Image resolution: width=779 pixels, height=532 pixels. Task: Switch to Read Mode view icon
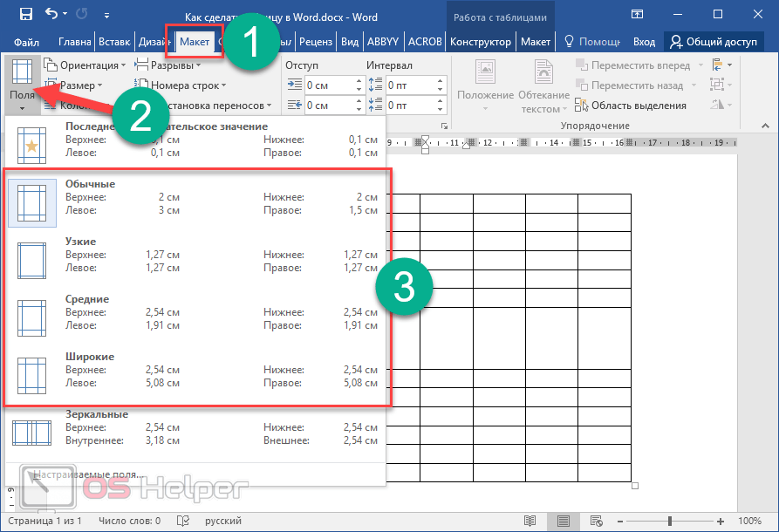[530, 521]
